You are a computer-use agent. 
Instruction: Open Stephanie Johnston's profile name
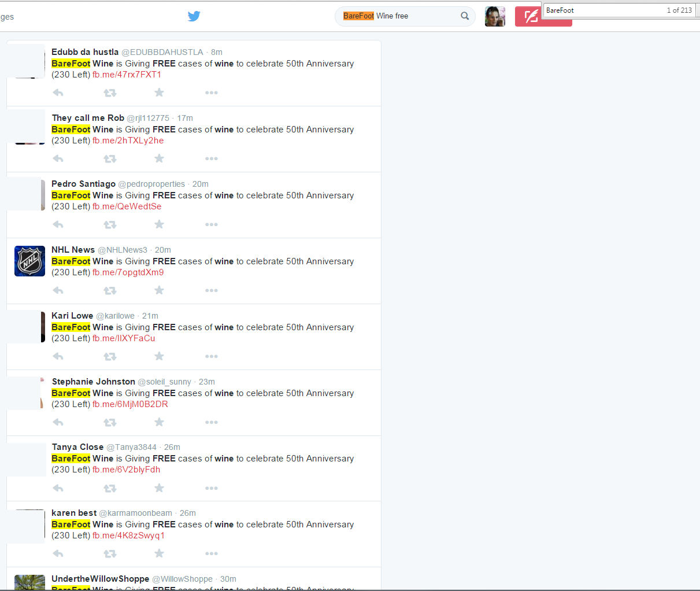click(93, 382)
